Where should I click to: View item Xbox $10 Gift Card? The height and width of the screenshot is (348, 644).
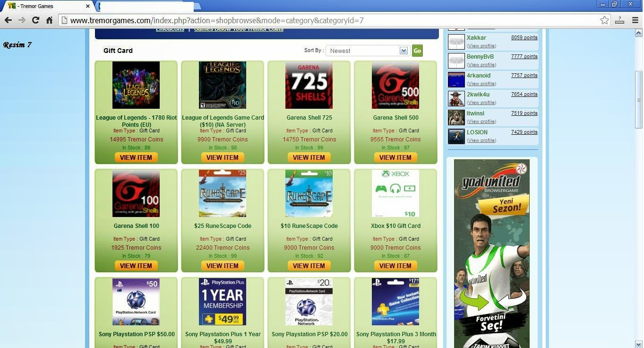[395, 266]
